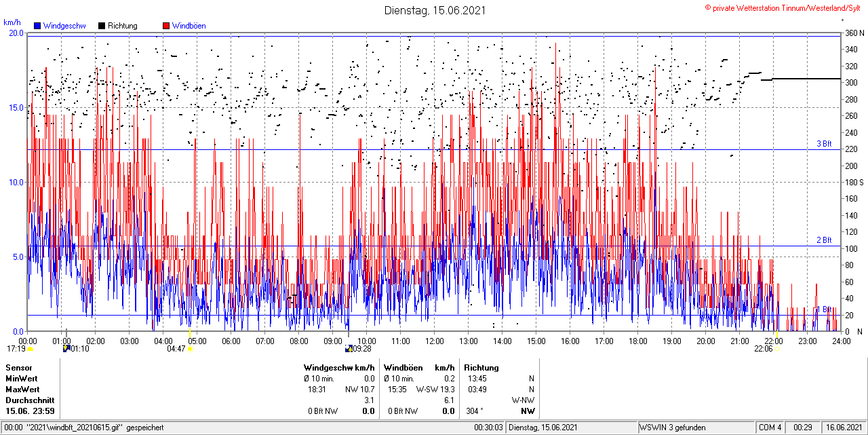Click the 00:29 status bar clock

point(803,428)
